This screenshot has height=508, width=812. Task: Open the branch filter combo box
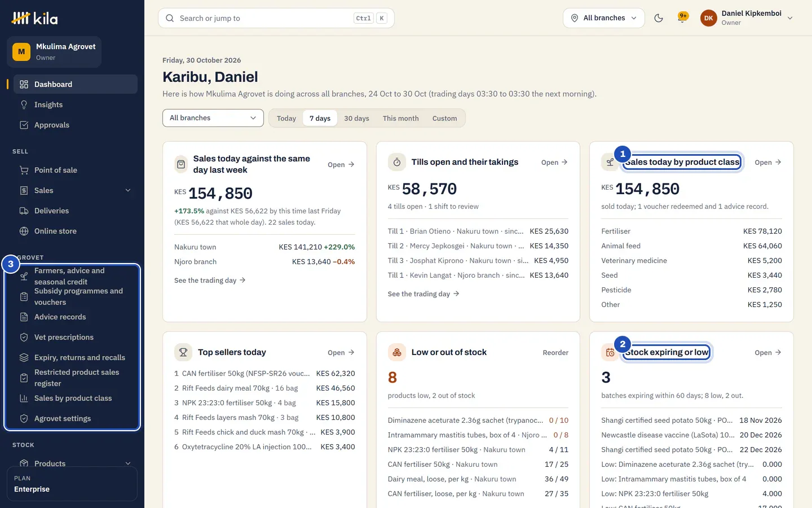pos(213,118)
